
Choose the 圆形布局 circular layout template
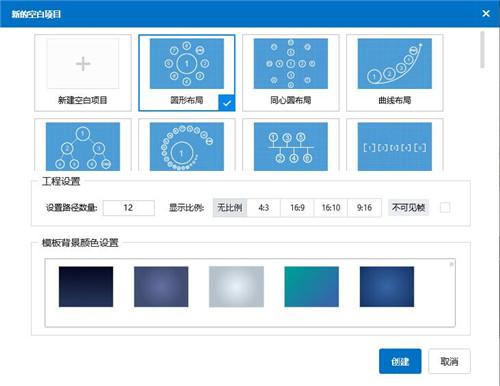coord(187,73)
